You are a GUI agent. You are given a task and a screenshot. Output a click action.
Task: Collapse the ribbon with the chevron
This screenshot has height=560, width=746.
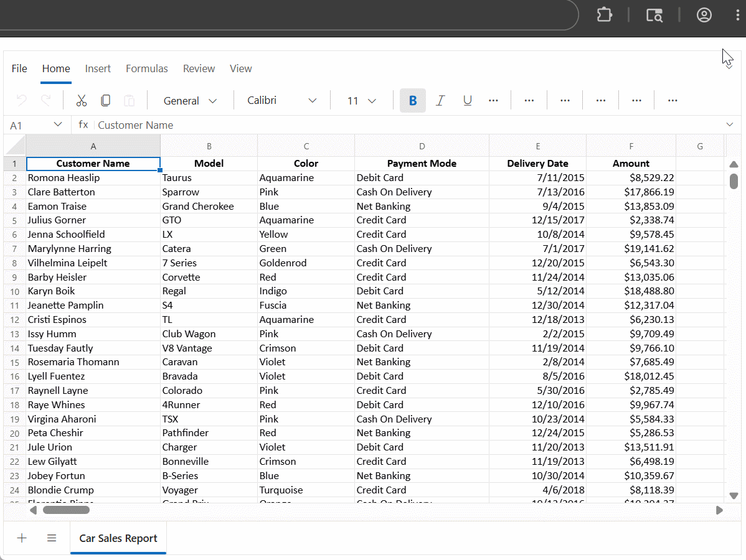point(729,67)
